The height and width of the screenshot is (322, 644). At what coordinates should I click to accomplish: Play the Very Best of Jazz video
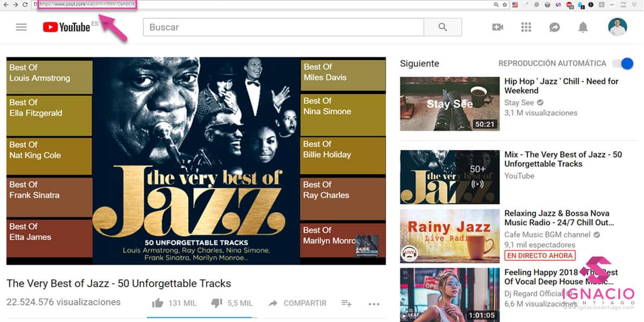[196, 160]
